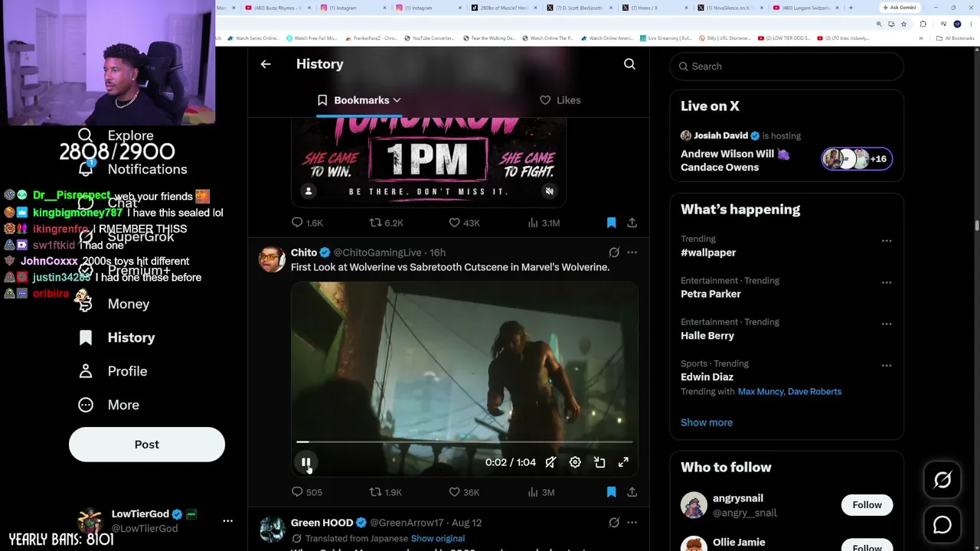Image resolution: width=980 pixels, height=551 pixels.
Task: Open LowTierGod account menu dots
Action: (227, 521)
